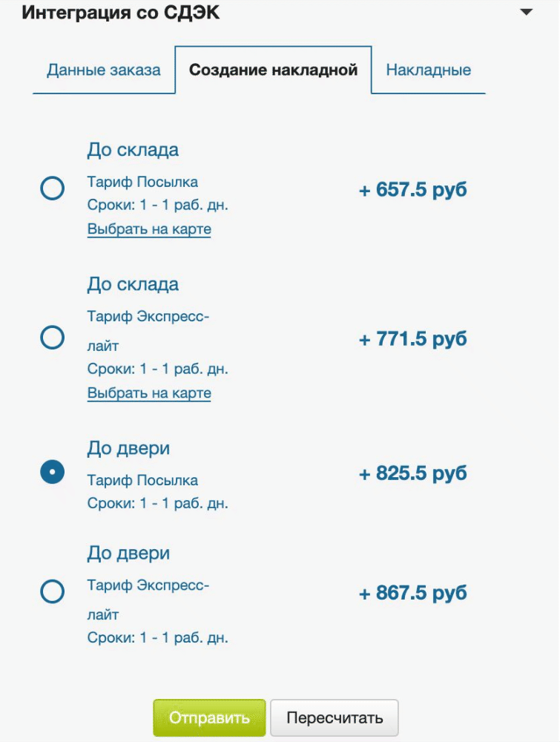Pick До двери Экспресс-лайт radio button
Viewport: 560px width, 742px height.
(x=52, y=592)
